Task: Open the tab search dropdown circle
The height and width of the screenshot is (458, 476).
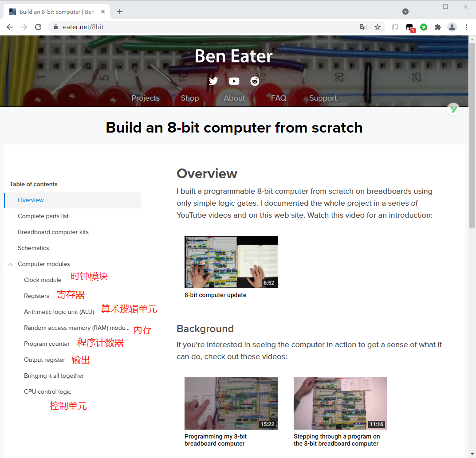Action: [x=405, y=12]
